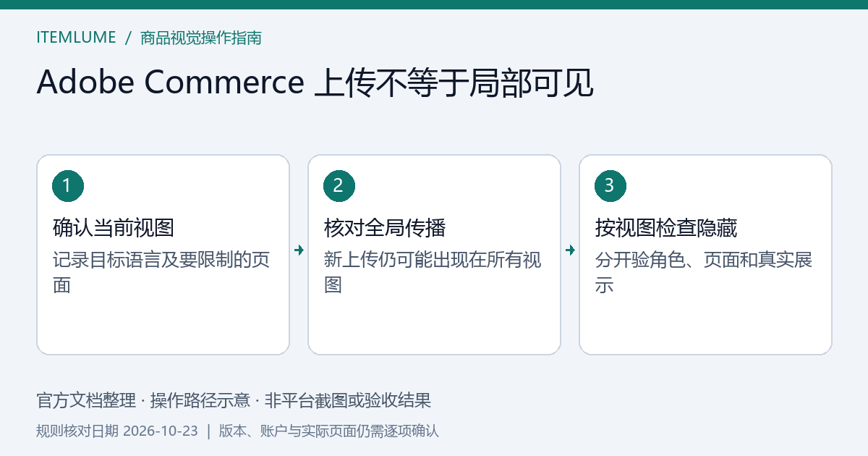Open the 商品视觉操作指南 breadcrumb
868x456 pixels.
coord(201,38)
